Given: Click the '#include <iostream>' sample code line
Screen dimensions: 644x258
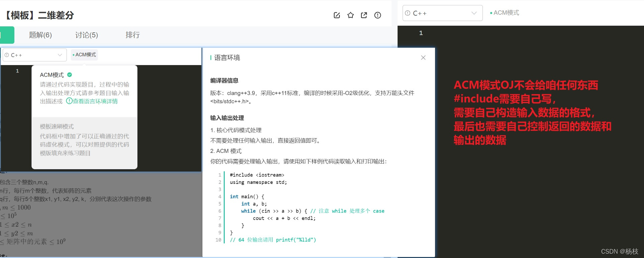Looking at the screenshot, I should [x=257, y=175].
